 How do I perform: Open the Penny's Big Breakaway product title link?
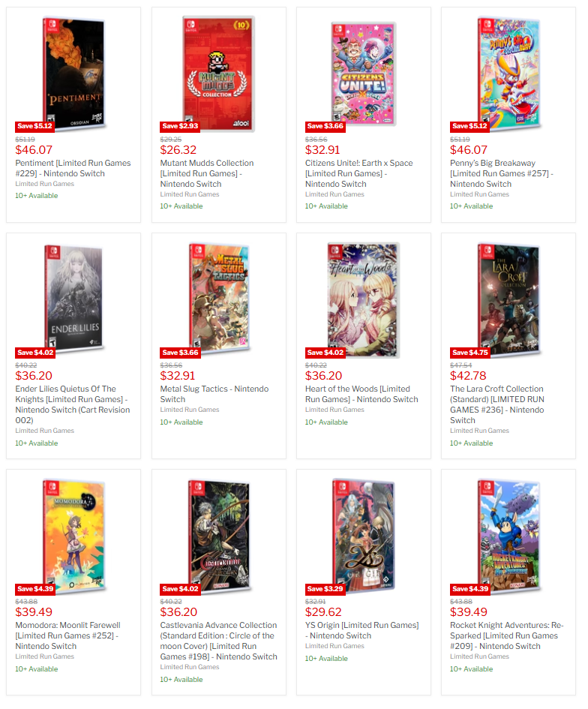502,173
